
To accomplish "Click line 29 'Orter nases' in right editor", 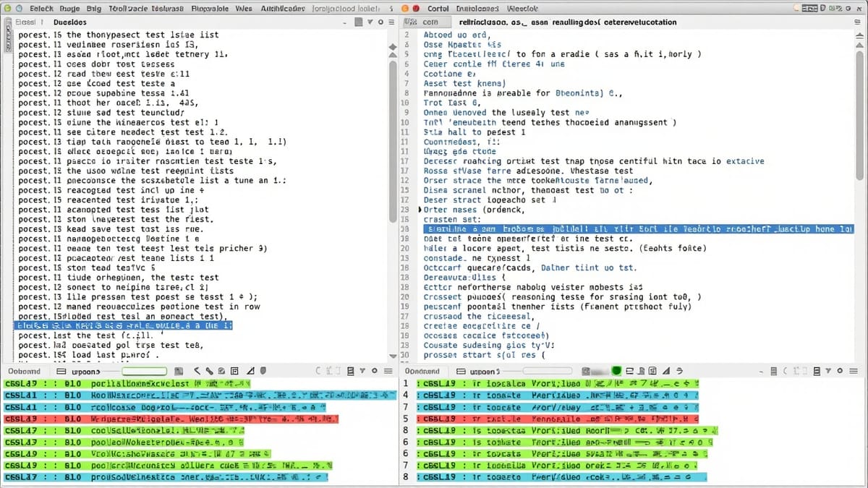I will [x=472, y=210].
